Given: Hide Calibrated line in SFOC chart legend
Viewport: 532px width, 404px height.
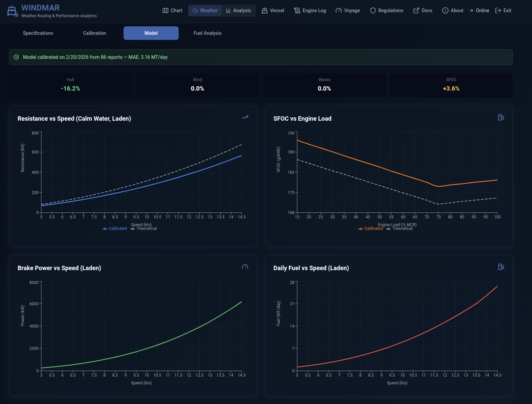Looking at the screenshot, I should [x=371, y=229].
